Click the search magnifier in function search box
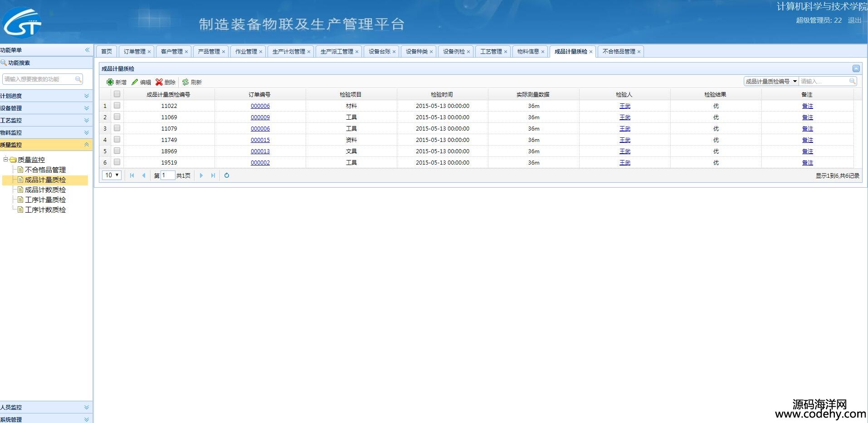The image size is (868, 423). [x=78, y=79]
